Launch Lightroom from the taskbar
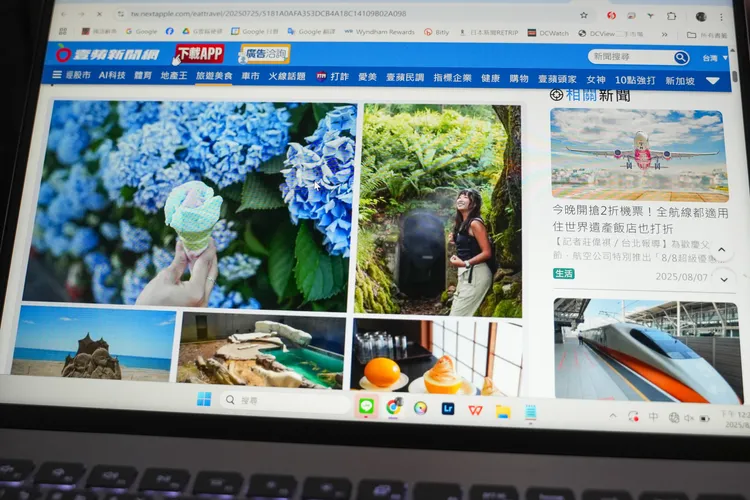This screenshot has height=500, width=750. 448,408
